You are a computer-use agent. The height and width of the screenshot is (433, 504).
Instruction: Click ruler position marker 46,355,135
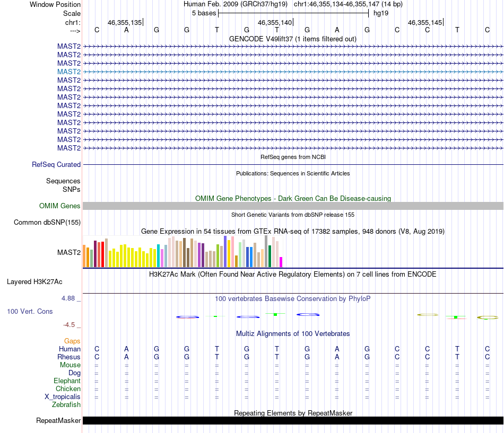pyautogui.click(x=125, y=22)
